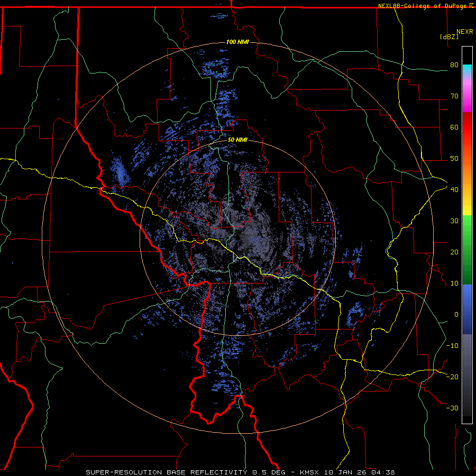Click the 0 value on the dBZ scale
This screenshot has width=476, height=476.
pyautogui.click(x=456, y=315)
